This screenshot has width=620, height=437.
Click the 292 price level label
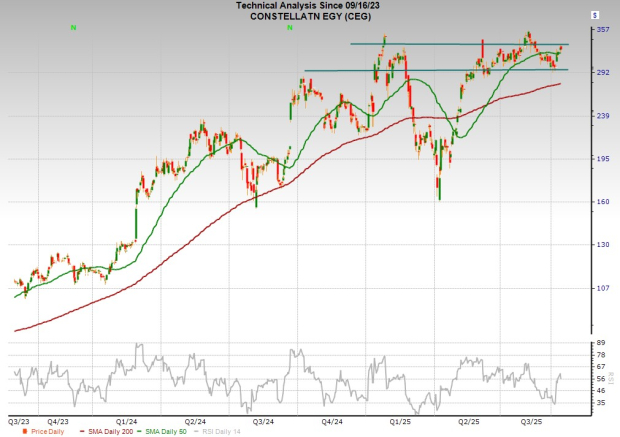602,73
